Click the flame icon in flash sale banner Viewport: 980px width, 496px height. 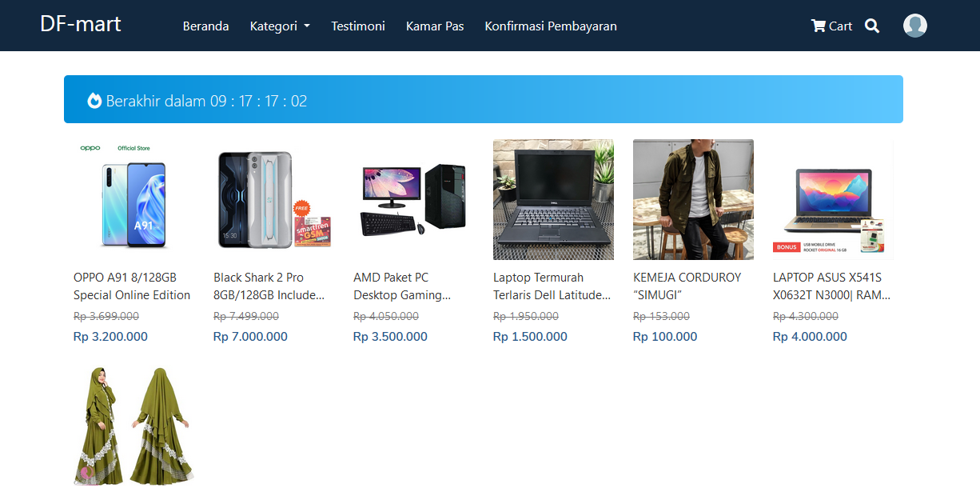point(94,101)
